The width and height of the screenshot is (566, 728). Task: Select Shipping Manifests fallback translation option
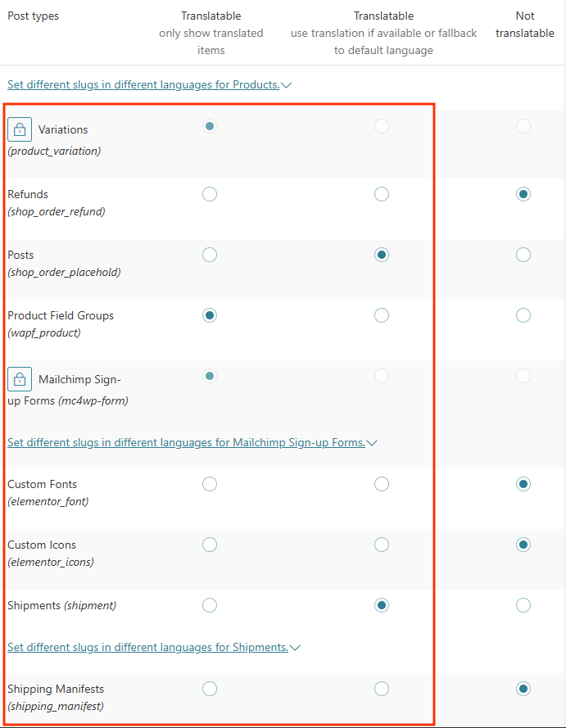click(x=382, y=689)
